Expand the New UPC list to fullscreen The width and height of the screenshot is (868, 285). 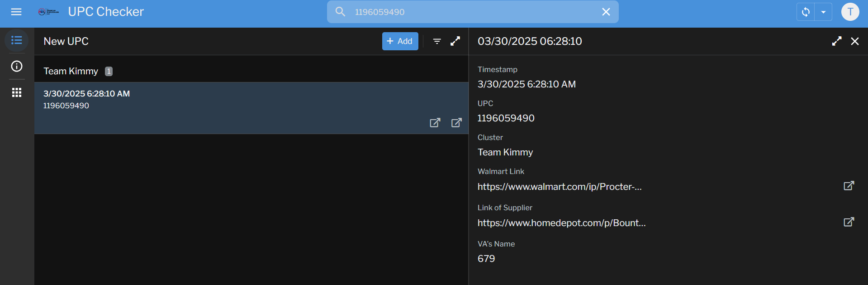click(x=455, y=41)
